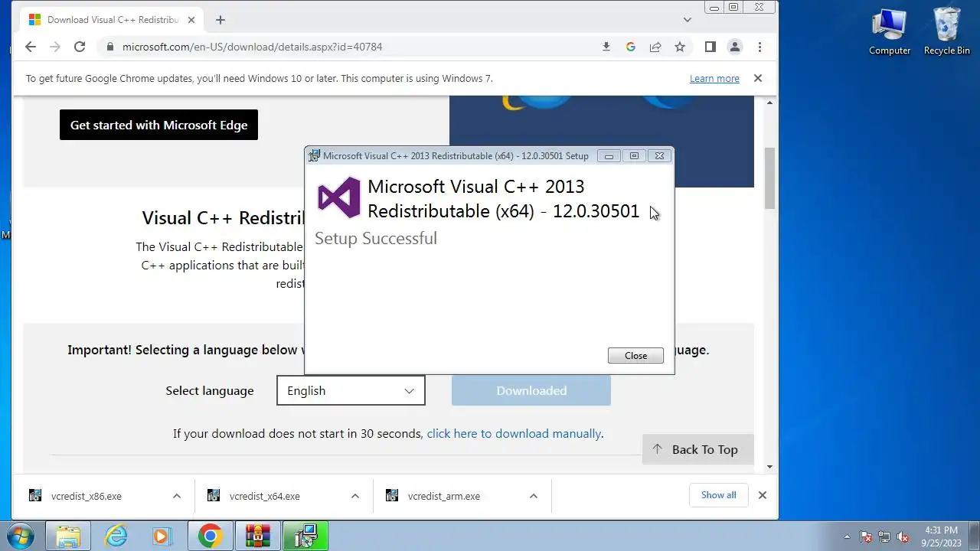Open the tab search chevron

(x=688, y=19)
